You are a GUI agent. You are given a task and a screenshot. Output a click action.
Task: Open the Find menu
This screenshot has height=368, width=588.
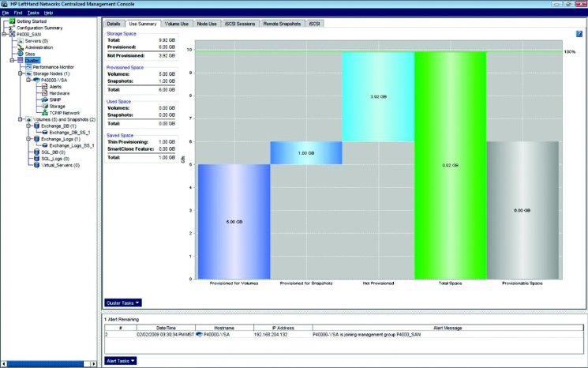click(x=18, y=13)
